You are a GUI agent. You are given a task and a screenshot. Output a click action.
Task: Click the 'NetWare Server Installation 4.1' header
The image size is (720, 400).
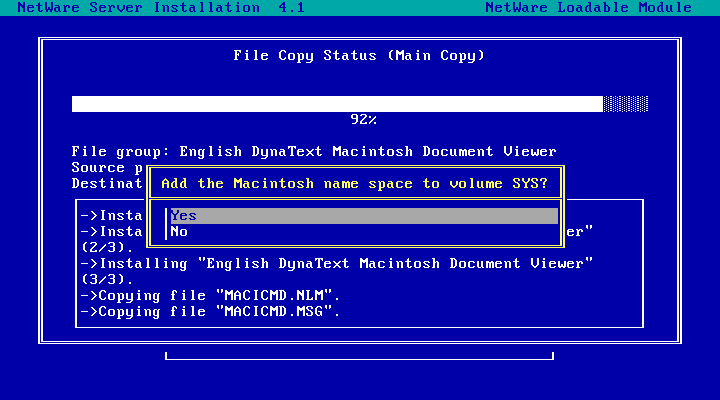(161, 8)
